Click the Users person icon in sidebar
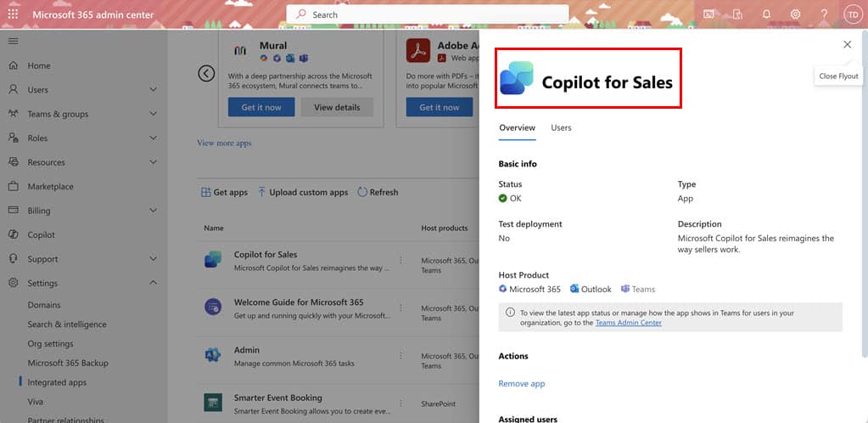Viewport: 868px width, 423px height. [14, 89]
